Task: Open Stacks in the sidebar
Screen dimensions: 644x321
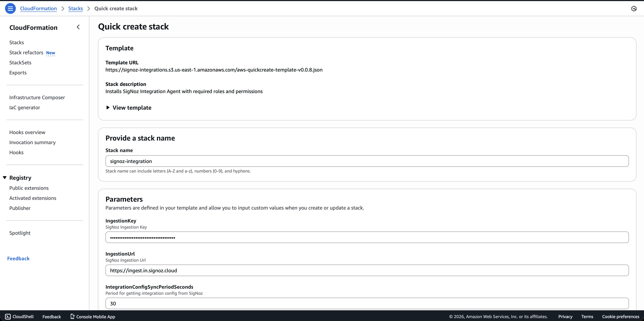Action: (17, 42)
